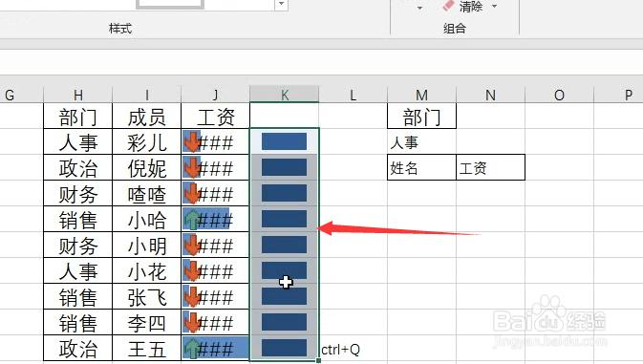
Task: Click the 销售 cell in 李四 row
Action: [x=78, y=322]
